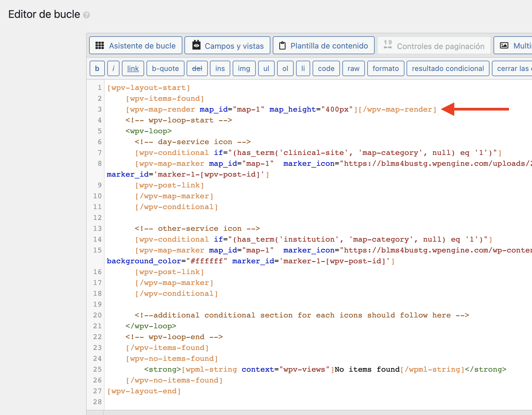The image size is (532, 415).
Task: Insert an li tag
Action: click(303, 69)
